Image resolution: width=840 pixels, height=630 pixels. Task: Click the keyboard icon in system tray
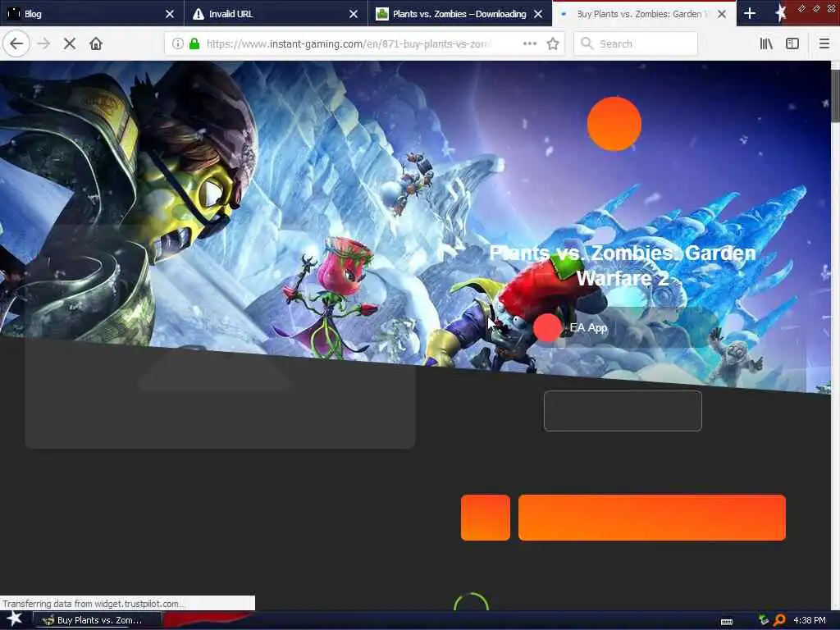click(727, 621)
